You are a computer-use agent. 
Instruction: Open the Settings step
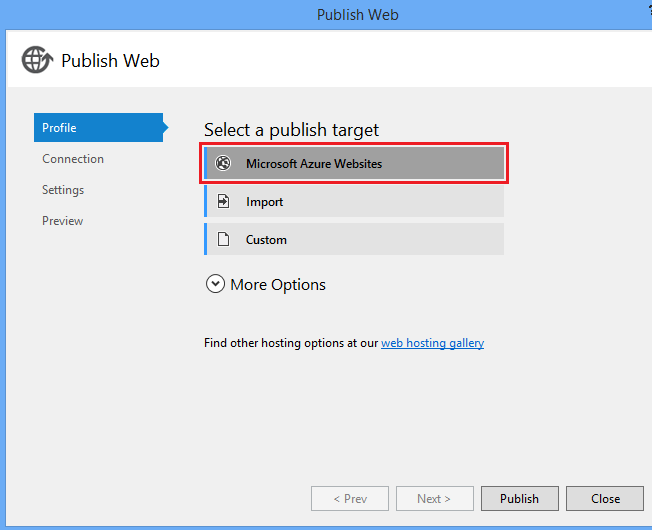[63, 190]
